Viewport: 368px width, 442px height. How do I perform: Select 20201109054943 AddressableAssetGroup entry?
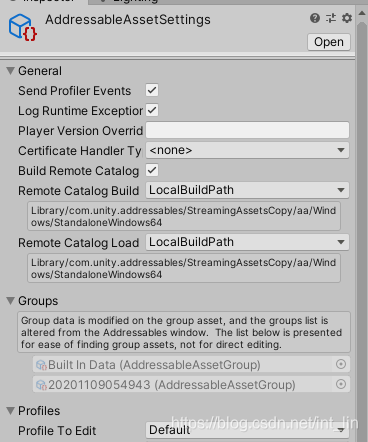192,384
